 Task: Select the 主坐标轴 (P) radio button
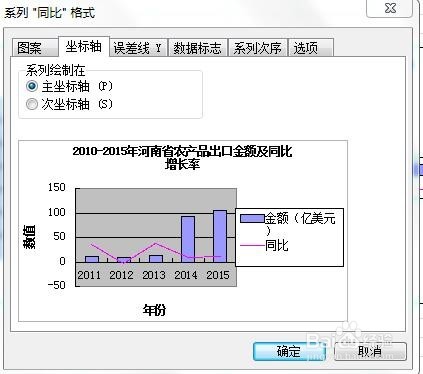pos(32,86)
